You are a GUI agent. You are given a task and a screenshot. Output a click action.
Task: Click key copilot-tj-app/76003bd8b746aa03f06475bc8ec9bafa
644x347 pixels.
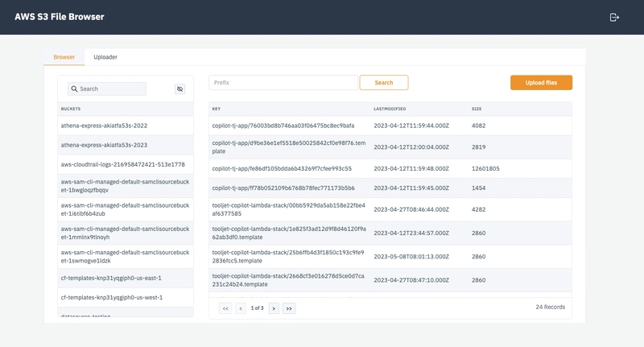[x=283, y=126]
